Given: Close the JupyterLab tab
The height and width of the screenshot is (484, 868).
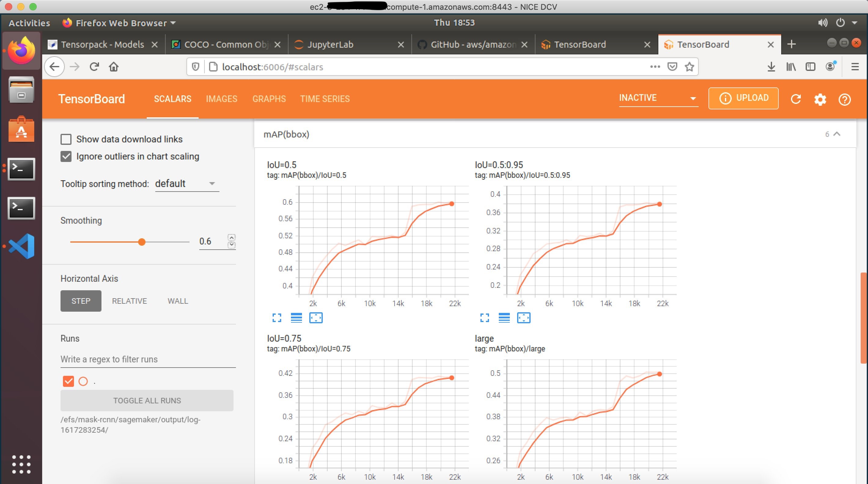Looking at the screenshot, I should [x=401, y=45].
